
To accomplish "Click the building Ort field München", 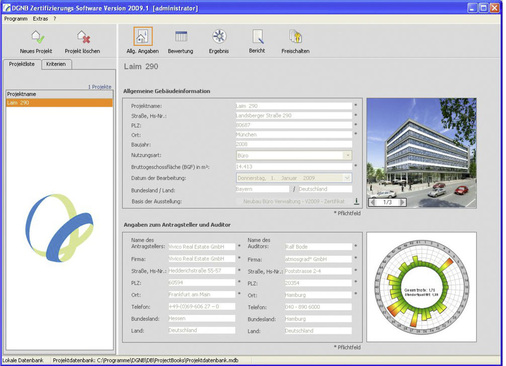I will coord(294,135).
